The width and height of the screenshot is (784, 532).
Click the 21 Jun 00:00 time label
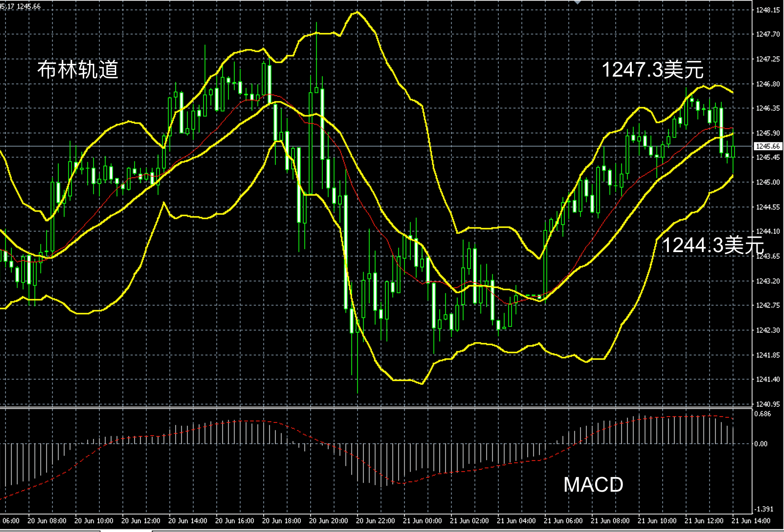point(422,521)
